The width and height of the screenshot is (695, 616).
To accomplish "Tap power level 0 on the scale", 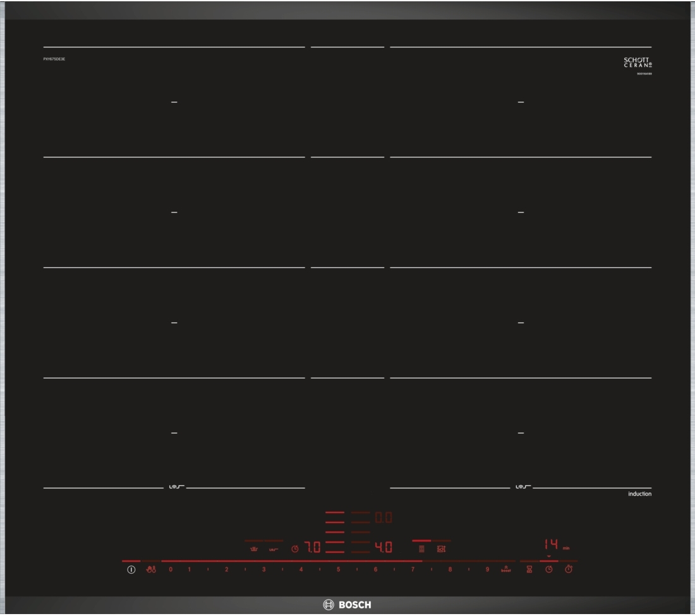I will click(170, 570).
